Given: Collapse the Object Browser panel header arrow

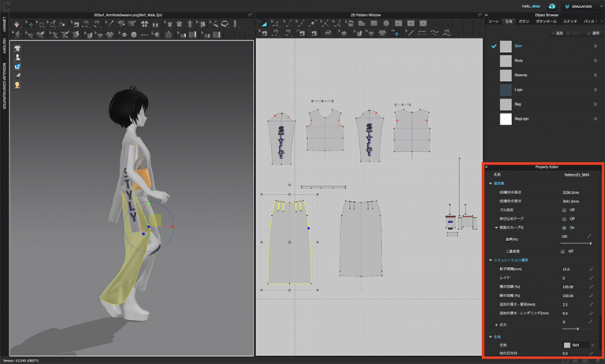Looking at the screenshot, I should (487, 15).
